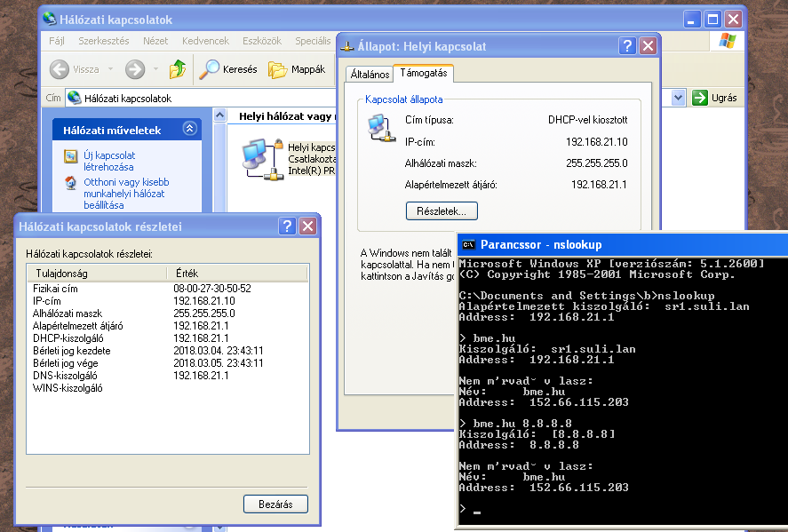
Task: Click the help question mark in Állapot dialog
Action: click(627, 46)
